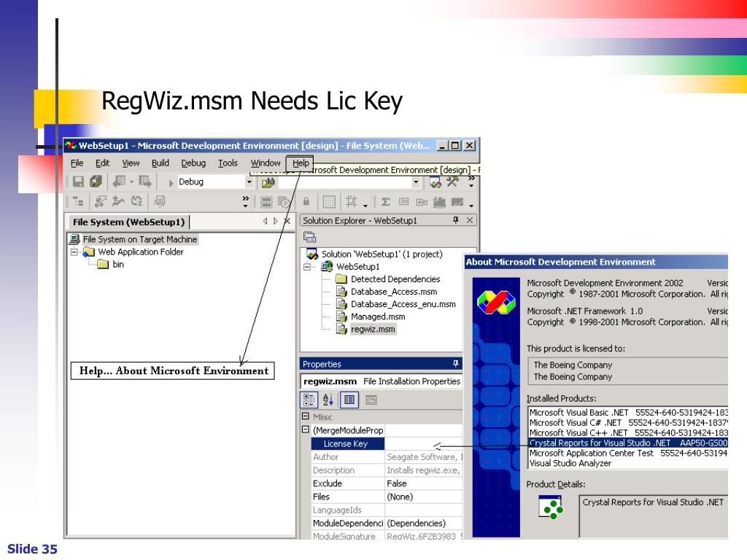Viewport: 747px width, 560px height.
Task: Click the Files property value (None)
Action: tap(424, 497)
